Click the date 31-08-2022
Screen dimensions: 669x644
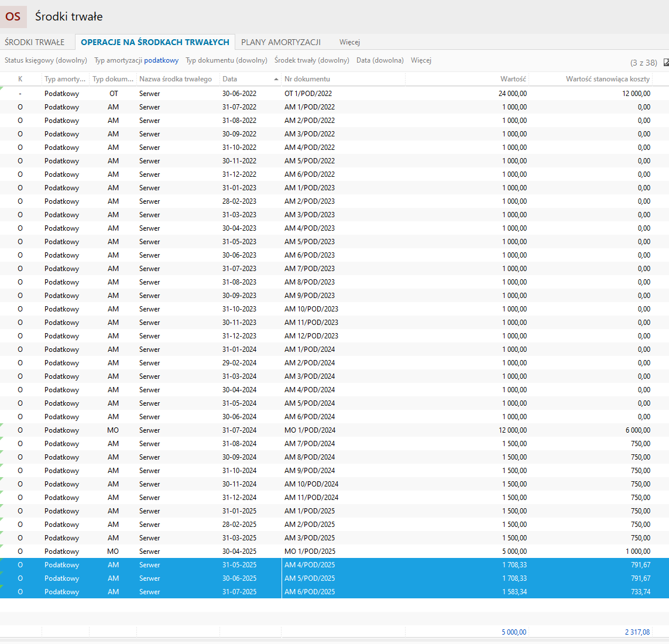[239, 121]
